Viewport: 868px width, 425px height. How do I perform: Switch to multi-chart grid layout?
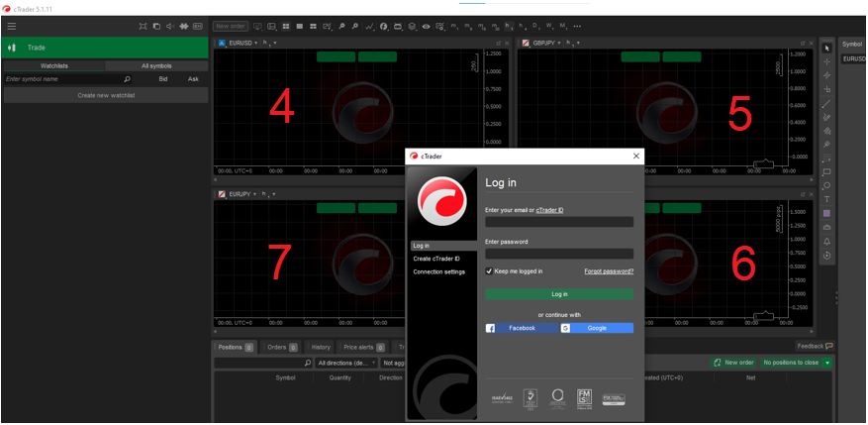286,26
